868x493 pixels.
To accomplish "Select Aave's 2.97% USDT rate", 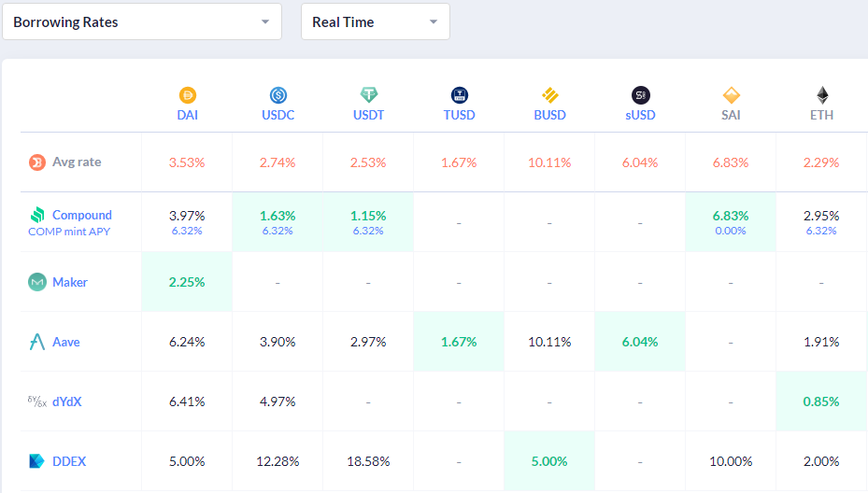I will point(368,342).
